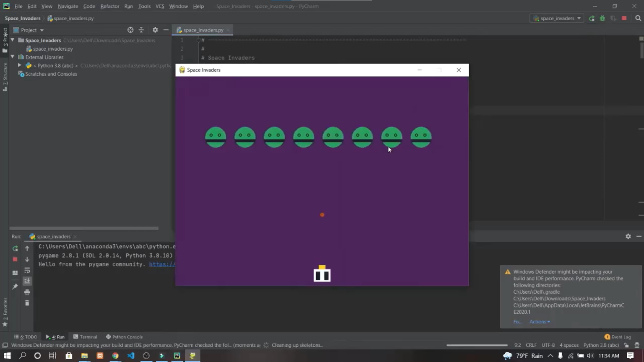644x362 pixels.
Task: Collapse all items in the Project panel
Action: (141, 30)
